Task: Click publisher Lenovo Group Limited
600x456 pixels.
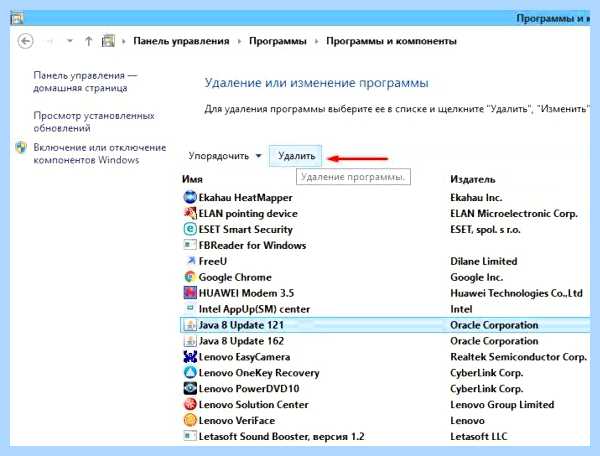Action: pos(502,404)
